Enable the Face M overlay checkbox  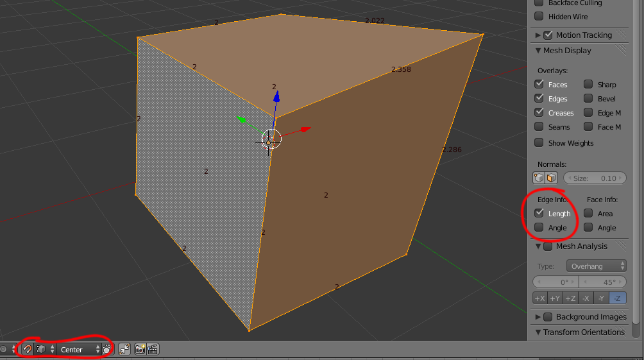pyautogui.click(x=588, y=126)
